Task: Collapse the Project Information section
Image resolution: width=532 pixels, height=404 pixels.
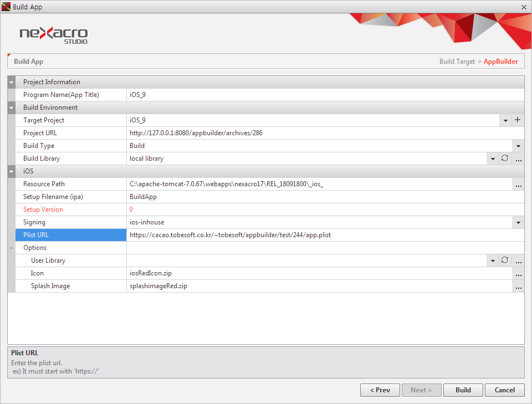Action: pyautogui.click(x=12, y=82)
